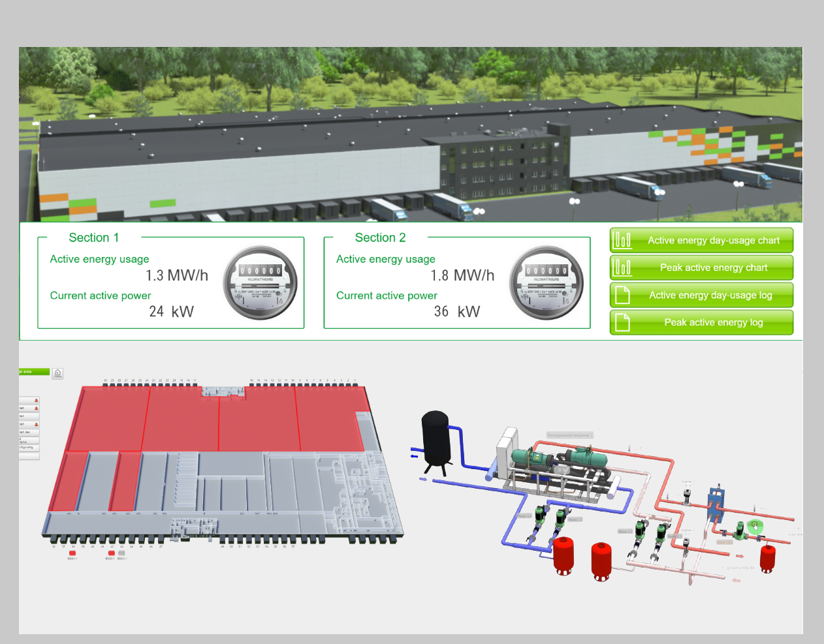Open the Peak active energy chart
Screen dimensions: 824x644
coord(701,268)
